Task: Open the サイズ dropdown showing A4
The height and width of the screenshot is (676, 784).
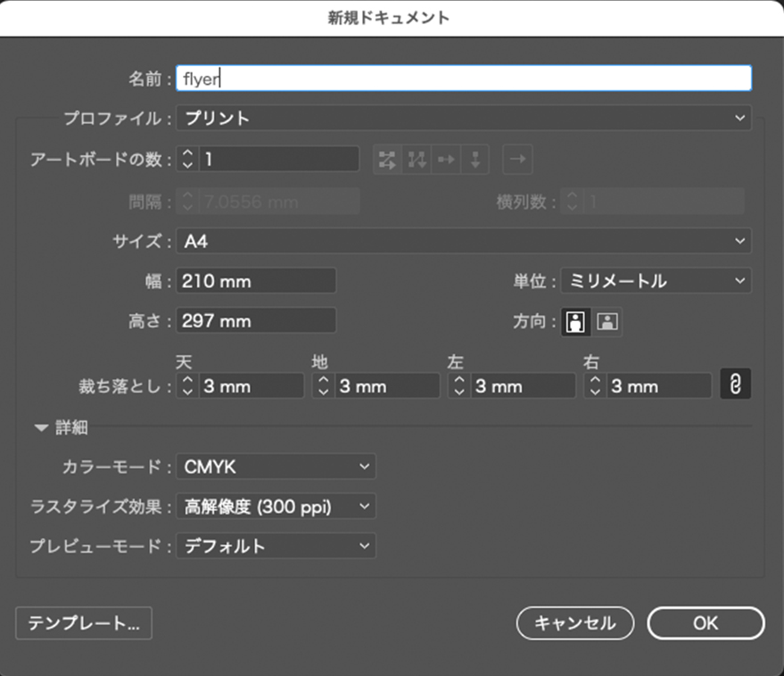Action: [x=463, y=241]
